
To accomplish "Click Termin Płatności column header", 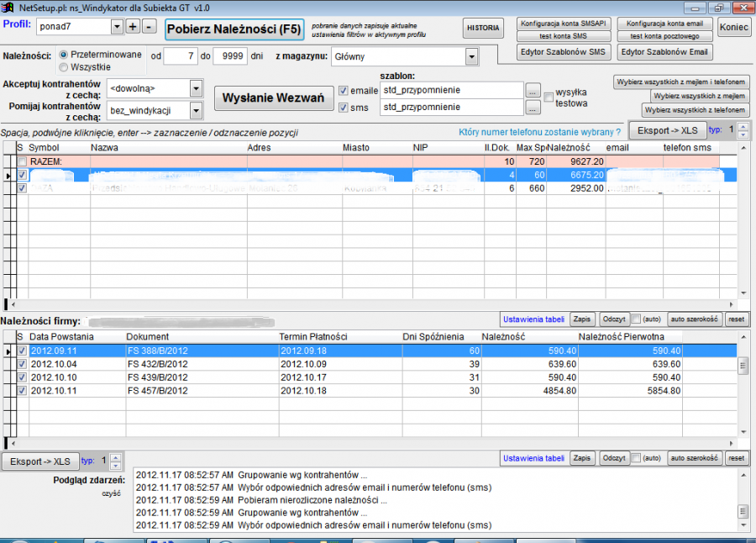I will 340,336.
